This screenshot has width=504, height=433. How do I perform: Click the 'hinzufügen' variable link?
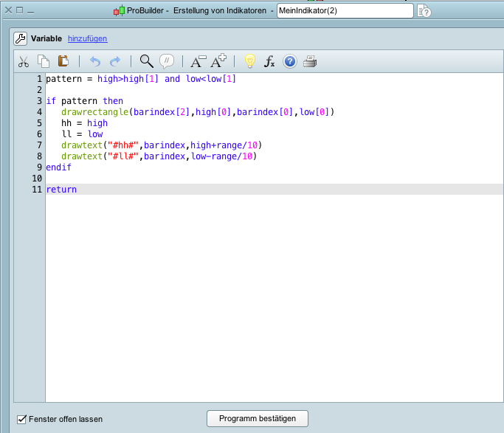pos(87,38)
